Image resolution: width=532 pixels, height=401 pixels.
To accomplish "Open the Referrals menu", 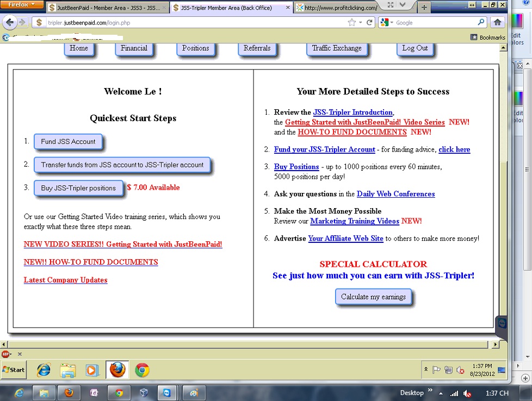I will pos(257,48).
